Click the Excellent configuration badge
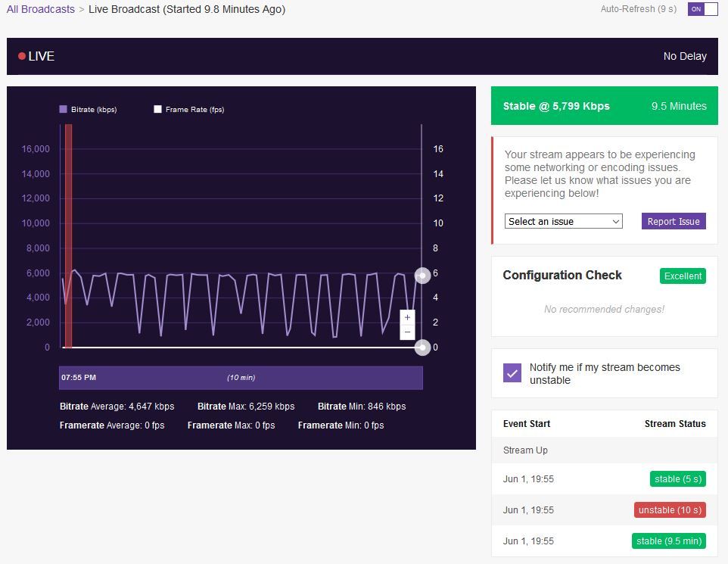This screenshot has height=564, width=728. point(683,276)
